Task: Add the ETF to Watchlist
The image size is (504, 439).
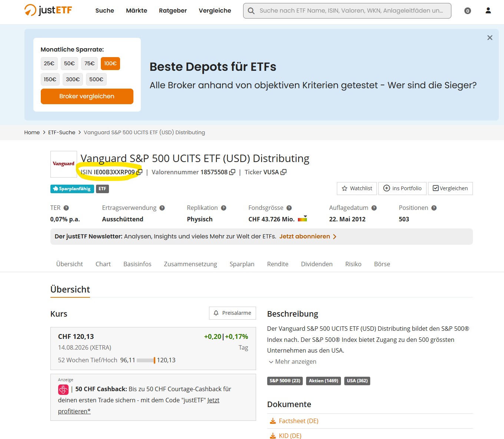Action: [x=357, y=188]
